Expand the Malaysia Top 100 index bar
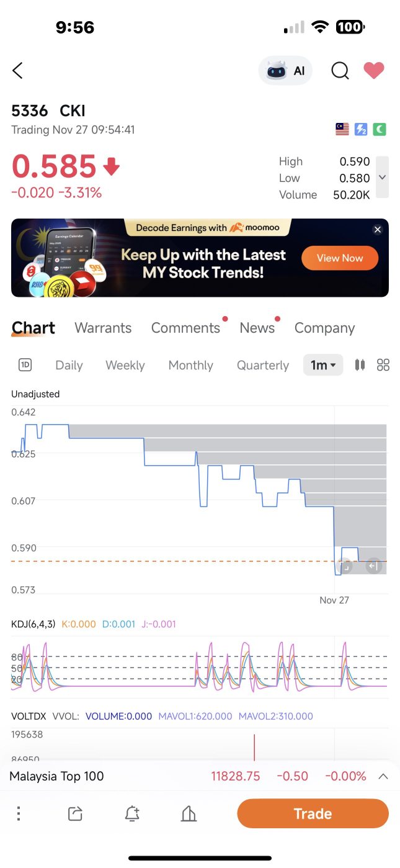Viewport: 400px width, 868px height. (383, 776)
